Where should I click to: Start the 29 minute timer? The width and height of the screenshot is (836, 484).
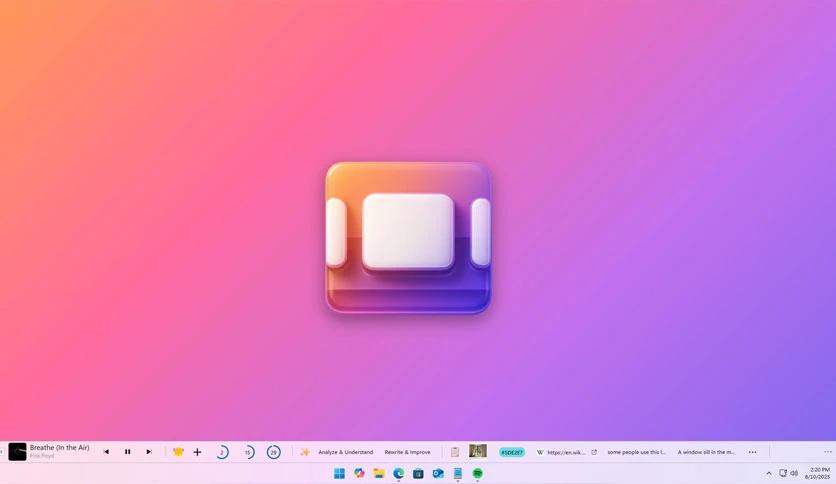pyautogui.click(x=274, y=452)
